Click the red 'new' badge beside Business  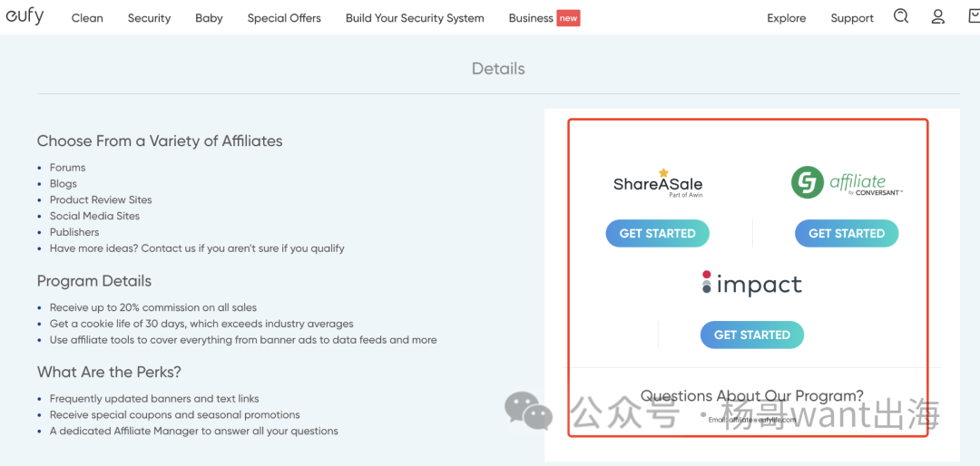[x=568, y=18]
